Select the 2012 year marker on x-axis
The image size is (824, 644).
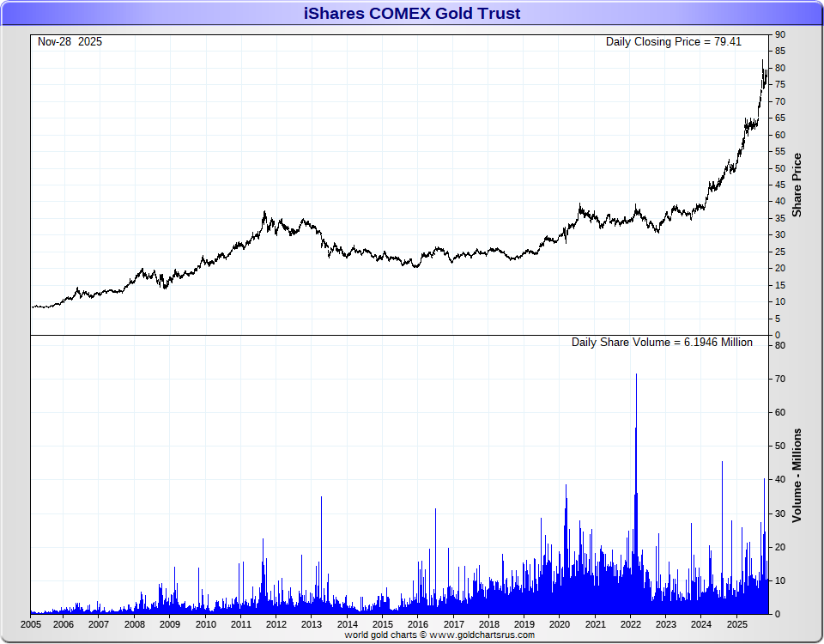[x=276, y=623]
